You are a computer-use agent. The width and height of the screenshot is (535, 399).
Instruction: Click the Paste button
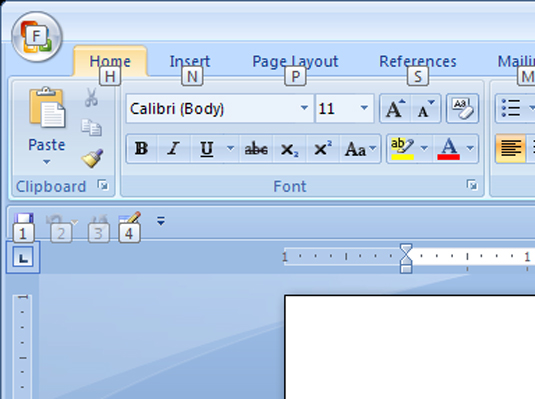click(46, 127)
